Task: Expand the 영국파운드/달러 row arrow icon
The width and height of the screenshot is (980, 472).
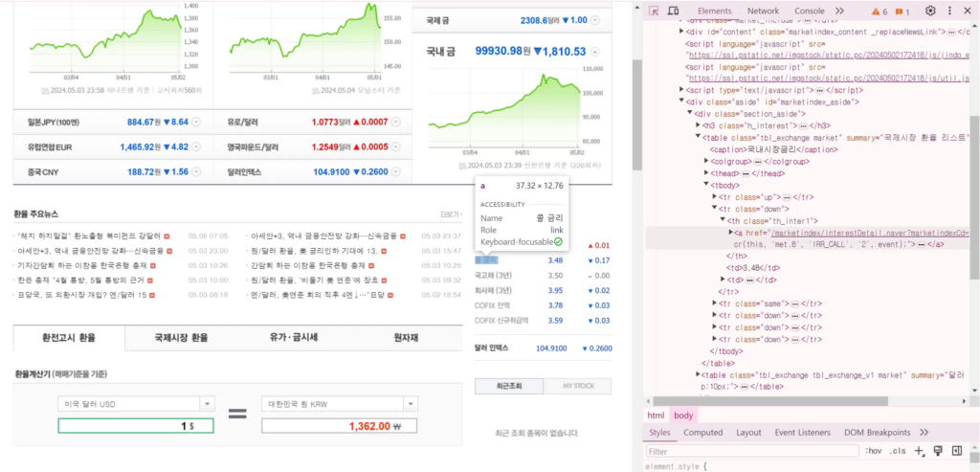Action: [x=396, y=146]
